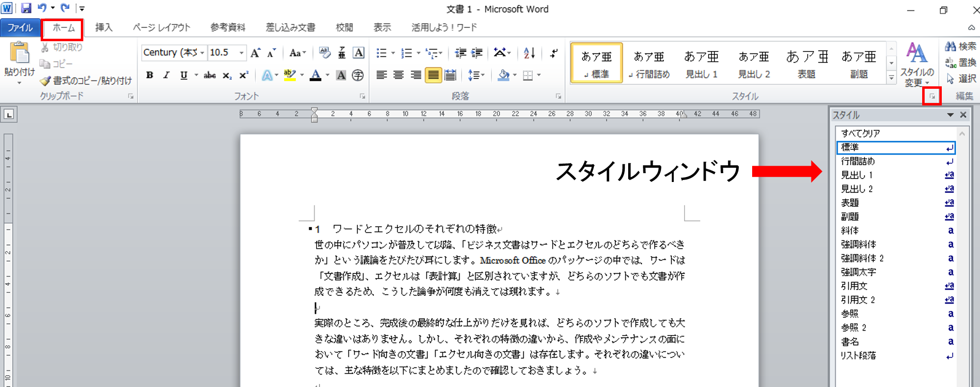Screen dimensions: 980x387
Task: Click the Find (検索) binoculars icon
Action: point(951,46)
